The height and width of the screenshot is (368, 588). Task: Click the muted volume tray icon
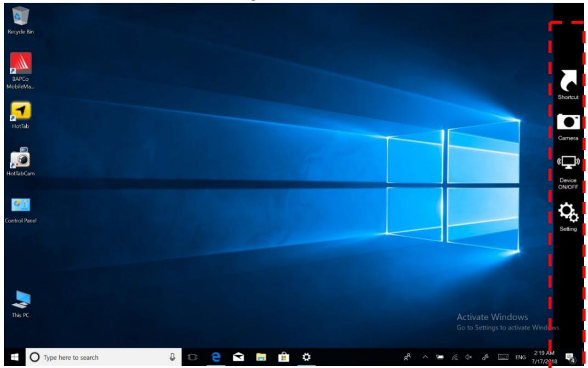(468, 357)
